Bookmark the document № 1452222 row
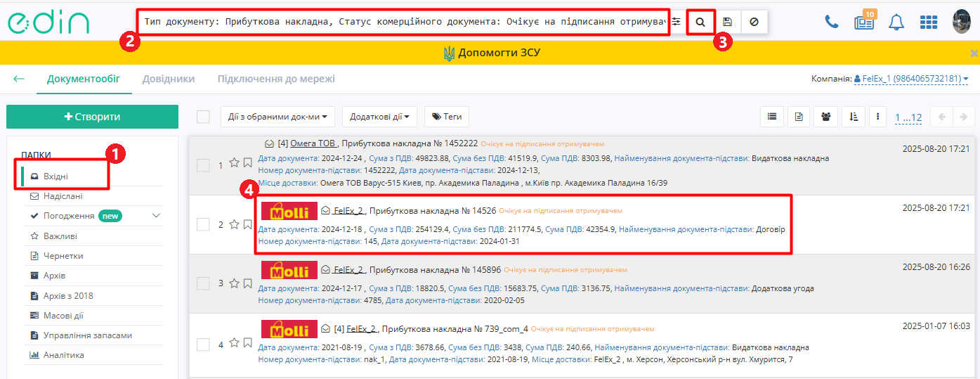980x379 pixels. coord(247,164)
